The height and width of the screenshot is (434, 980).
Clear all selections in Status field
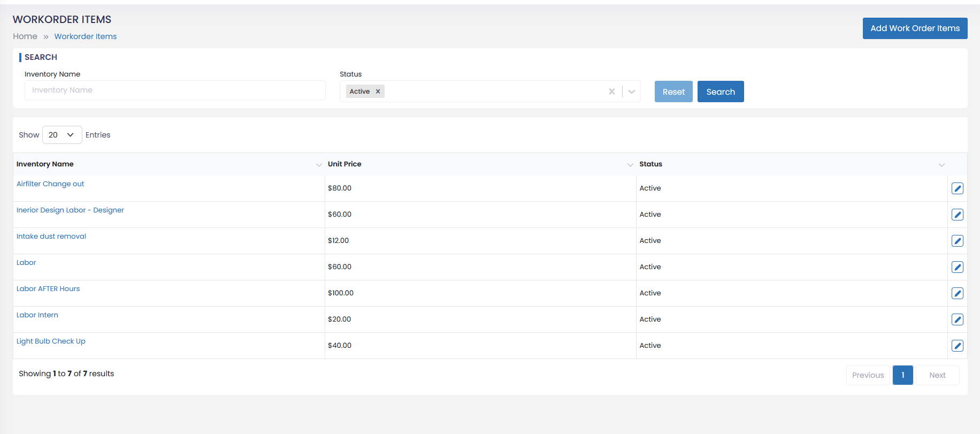coord(611,92)
